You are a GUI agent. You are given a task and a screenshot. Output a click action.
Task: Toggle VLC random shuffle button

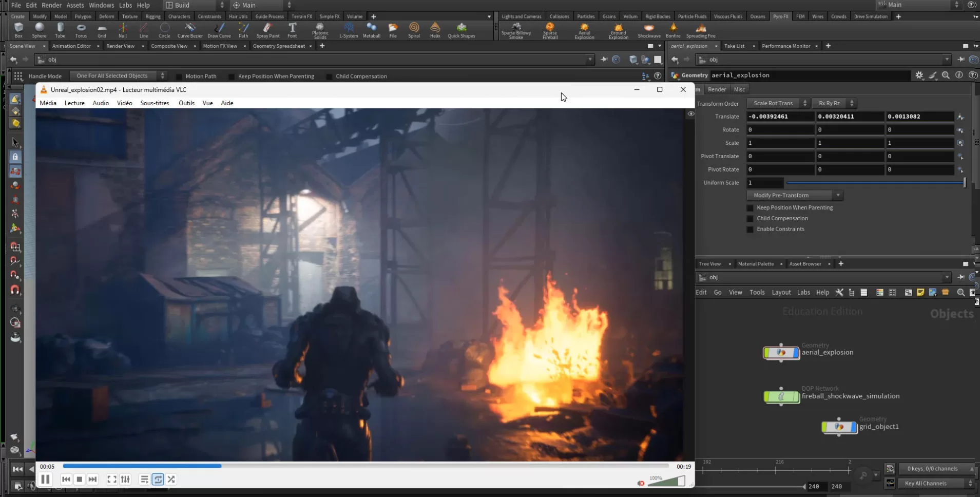(171, 479)
